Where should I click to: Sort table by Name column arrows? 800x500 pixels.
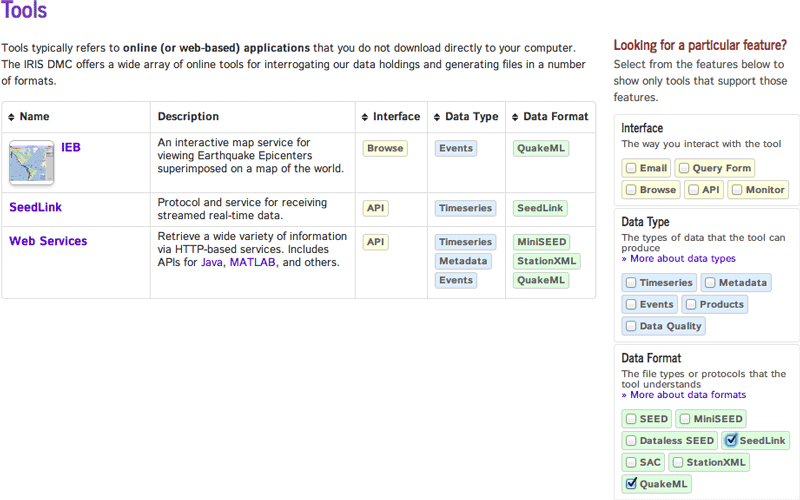point(11,117)
